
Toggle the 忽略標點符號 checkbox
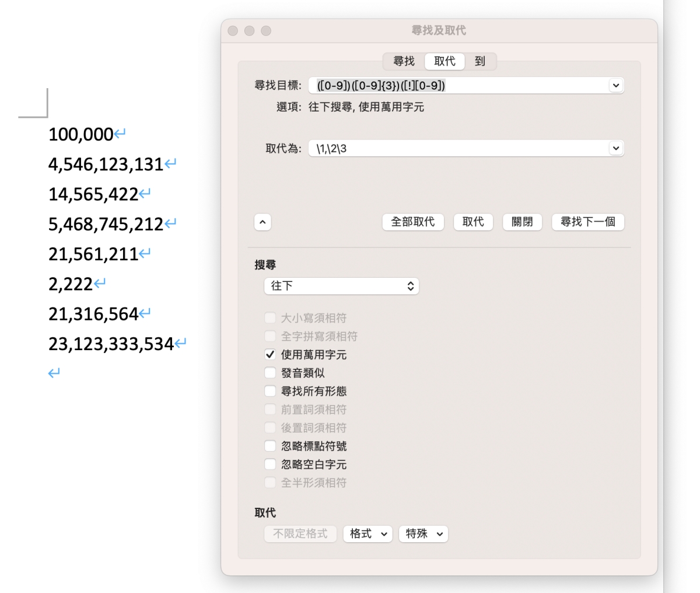pyautogui.click(x=270, y=446)
